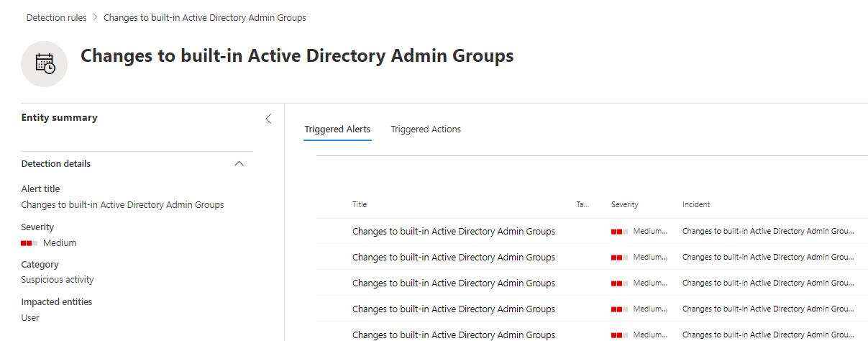Switch to the Triggered Actions tab
This screenshot has width=868, height=341.
click(x=426, y=129)
